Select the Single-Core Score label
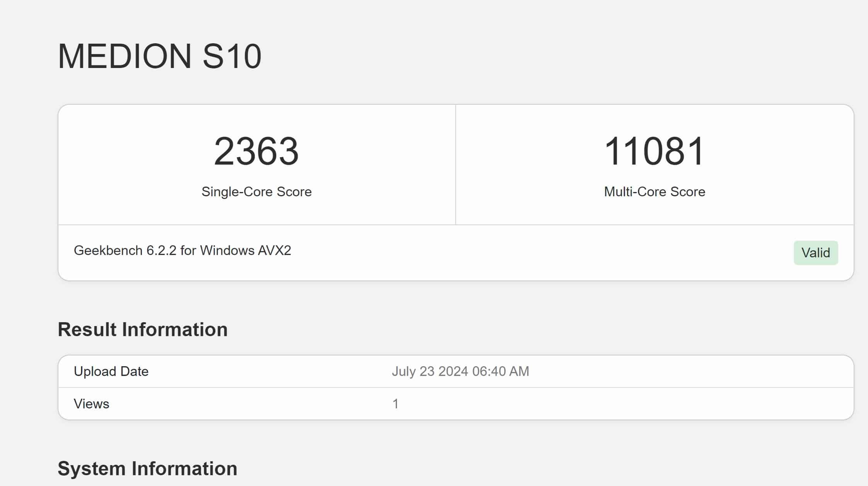The height and width of the screenshot is (486, 868). point(256,192)
